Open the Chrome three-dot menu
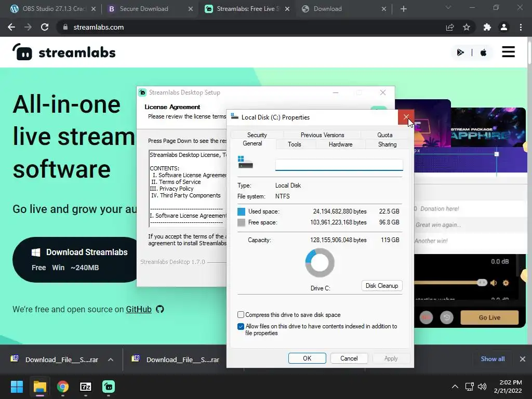 [521, 27]
